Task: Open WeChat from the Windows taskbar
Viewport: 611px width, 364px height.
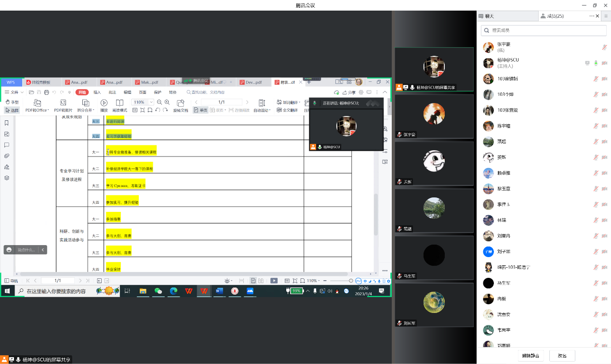Action: click(158, 291)
